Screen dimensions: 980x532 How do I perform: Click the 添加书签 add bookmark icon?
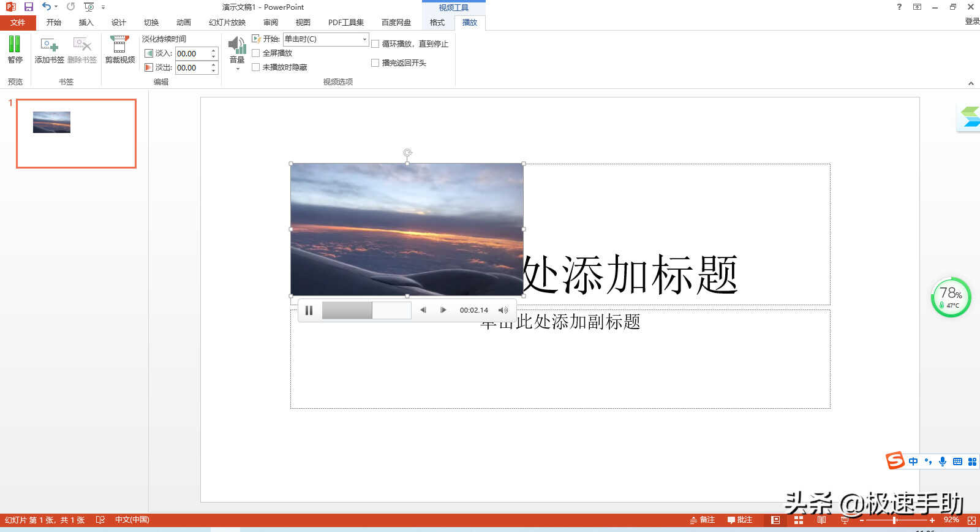coord(49,45)
